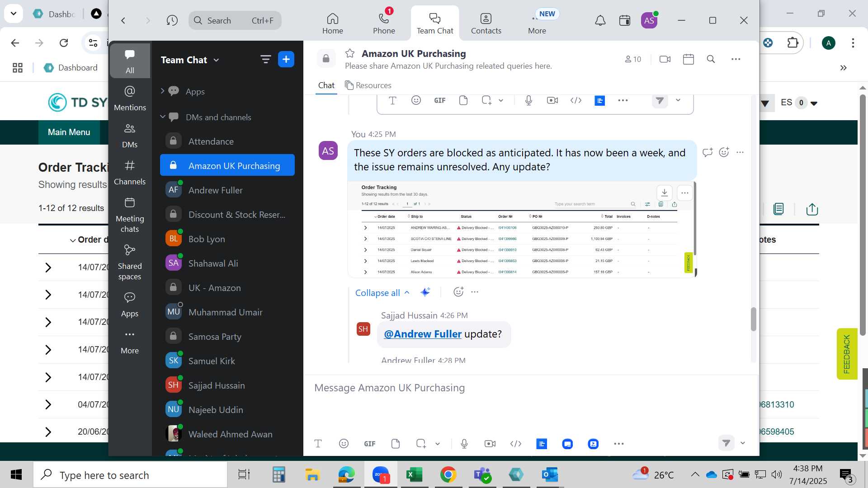Star the Amazon UK Purchasing channel
868x488 pixels.
coord(350,53)
